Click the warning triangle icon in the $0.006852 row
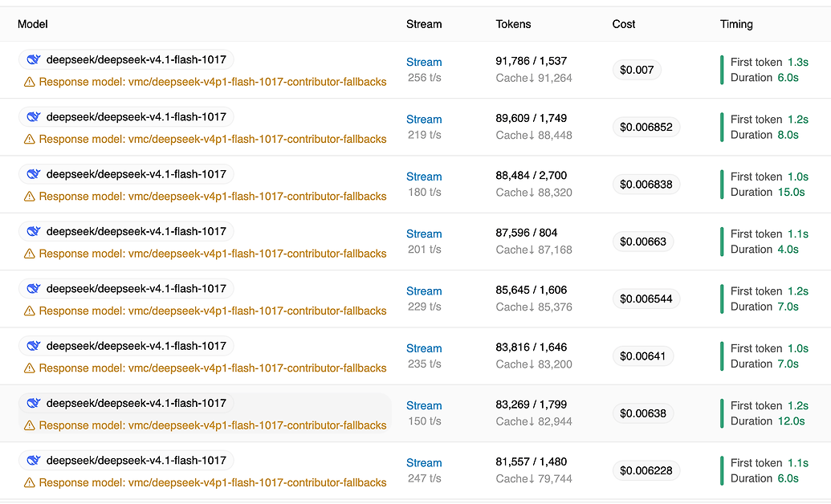The image size is (831, 504). click(x=30, y=140)
